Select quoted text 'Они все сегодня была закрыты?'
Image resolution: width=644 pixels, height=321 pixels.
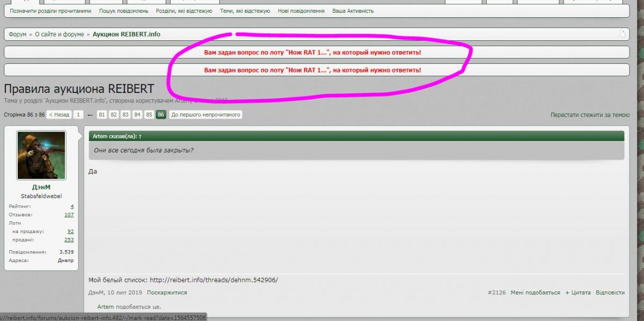(x=144, y=150)
